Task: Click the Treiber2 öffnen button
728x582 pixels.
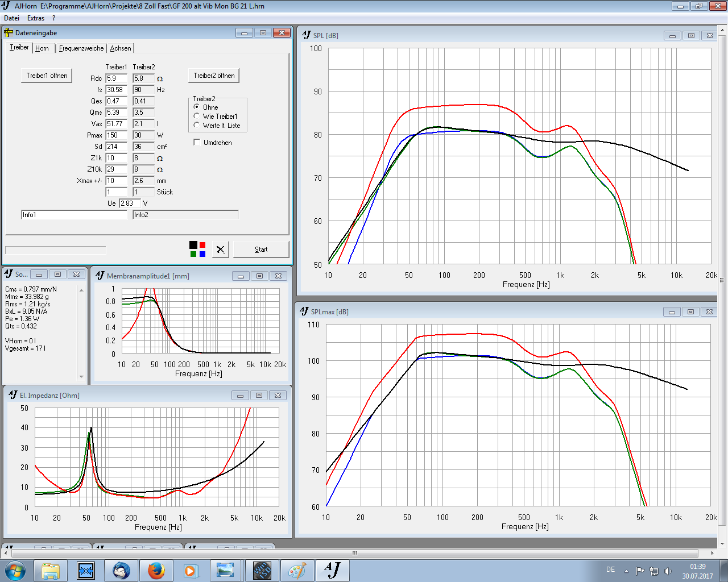Action: [x=214, y=76]
